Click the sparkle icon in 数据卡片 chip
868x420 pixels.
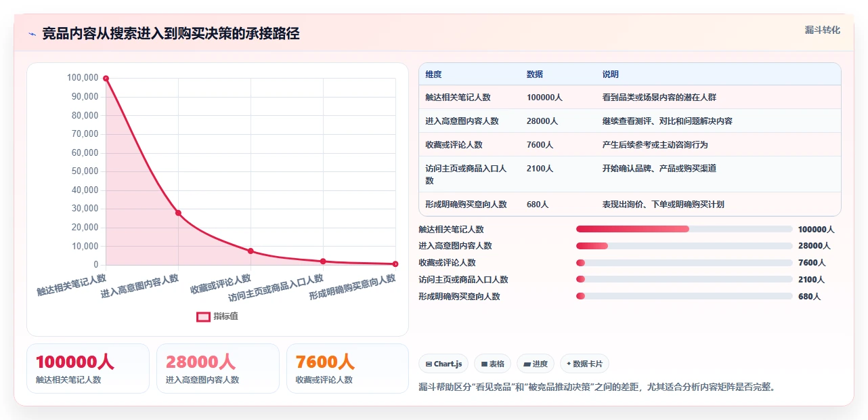click(569, 364)
